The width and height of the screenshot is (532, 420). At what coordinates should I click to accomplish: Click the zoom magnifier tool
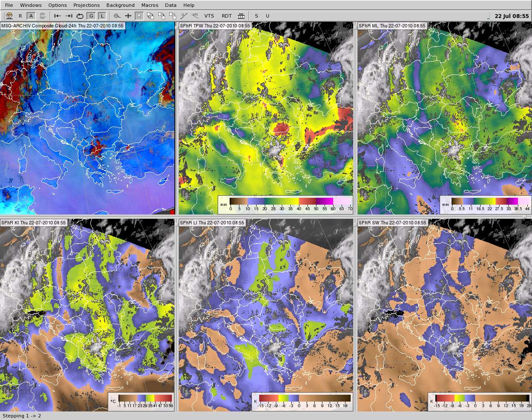(x=117, y=16)
